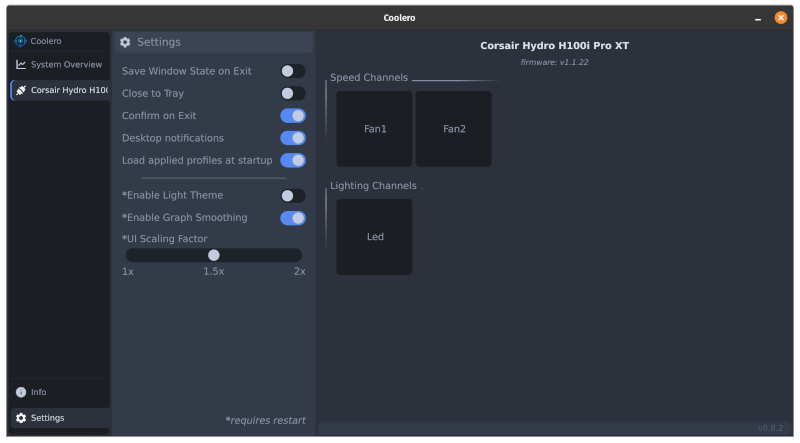Viewport: 800px width, 443px height.
Task: Click the UI Scaling Factor slider handle
Action: click(214, 255)
